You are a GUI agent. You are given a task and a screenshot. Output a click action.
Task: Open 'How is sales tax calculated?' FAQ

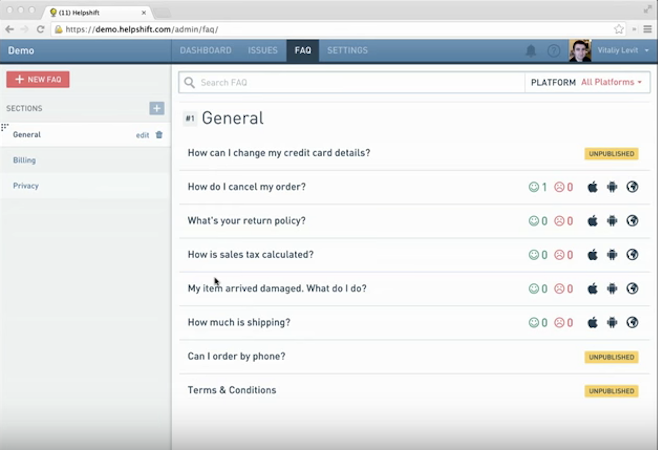click(251, 255)
